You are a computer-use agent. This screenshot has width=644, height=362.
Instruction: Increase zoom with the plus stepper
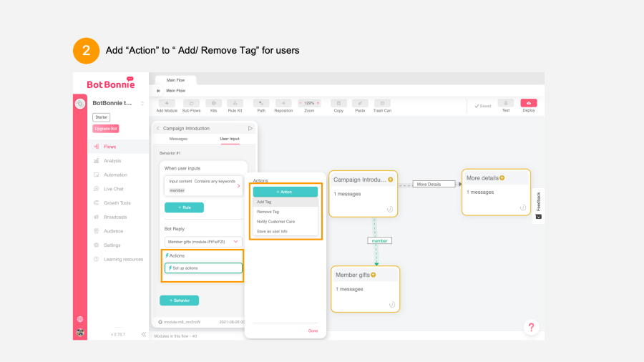(318, 103)
